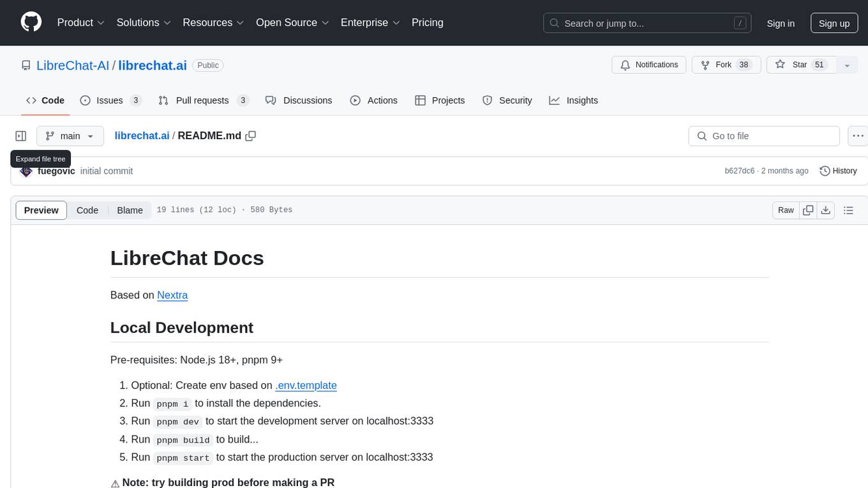The width and height of the screenshot is (868, 488).
Task: Open the Raw file view
Action: tap(786, 210)
